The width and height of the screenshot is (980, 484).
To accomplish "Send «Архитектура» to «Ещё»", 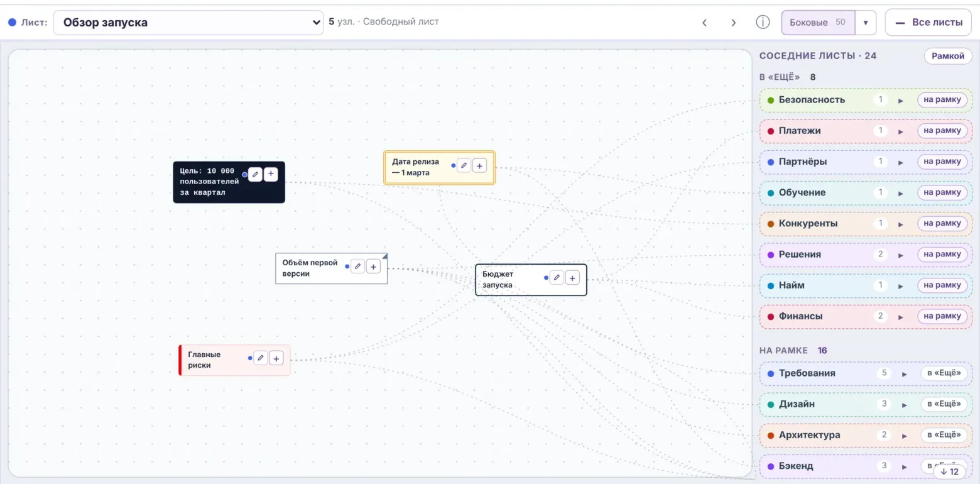I will click(944, 435).
